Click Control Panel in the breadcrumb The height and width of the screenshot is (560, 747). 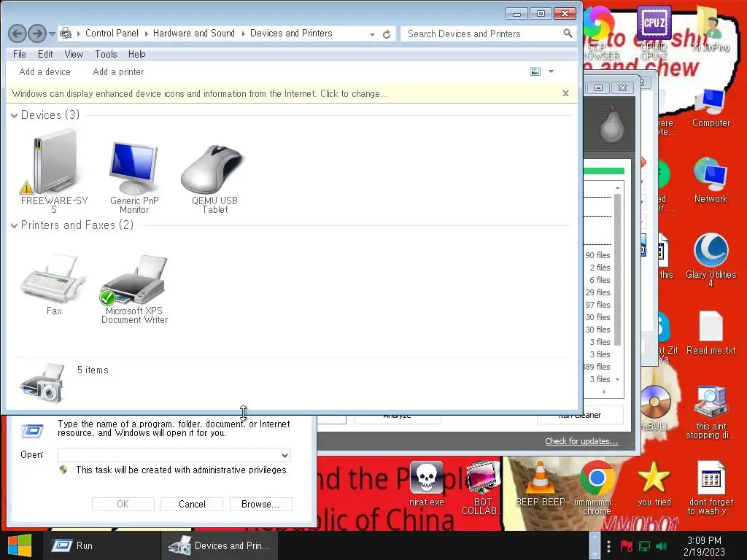[x=112, y=34]
